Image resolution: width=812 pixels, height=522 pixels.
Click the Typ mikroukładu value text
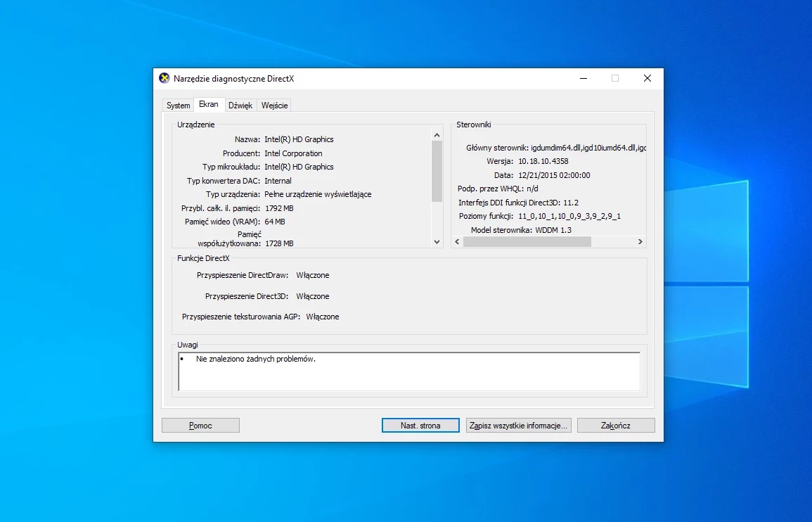(x=299, y=167)
